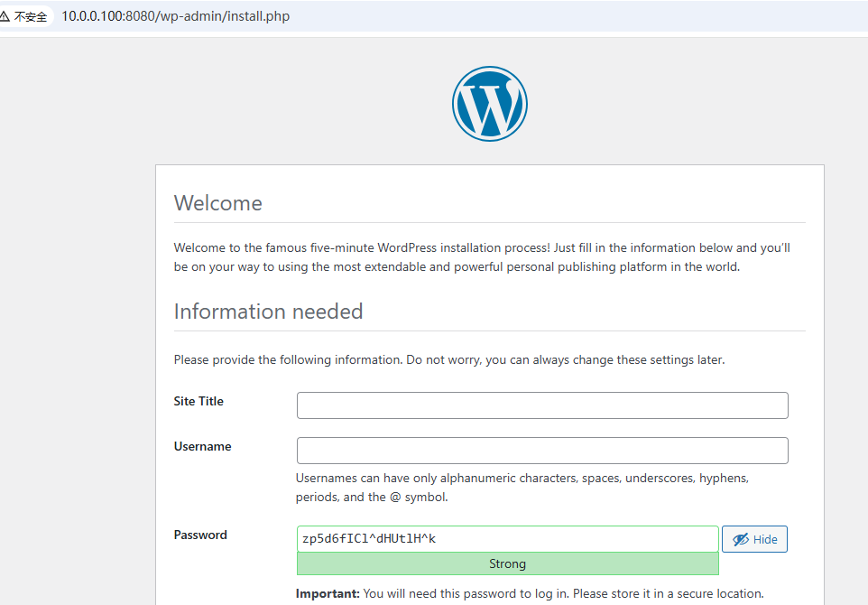Click the Welcome heading
Screen dimensions: 868x605
(217, 203)
